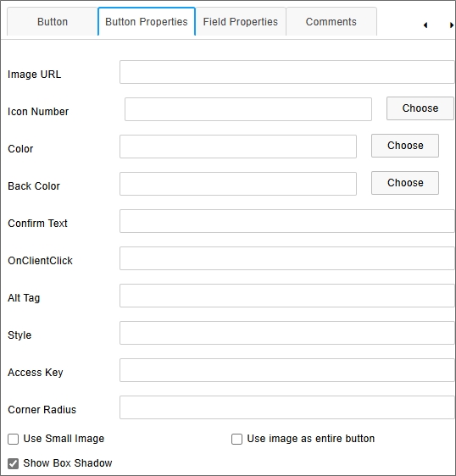Enable the Use Small Image checkbox
The height and width of the screenshot is (476, 456).
(x=13, y=439)
